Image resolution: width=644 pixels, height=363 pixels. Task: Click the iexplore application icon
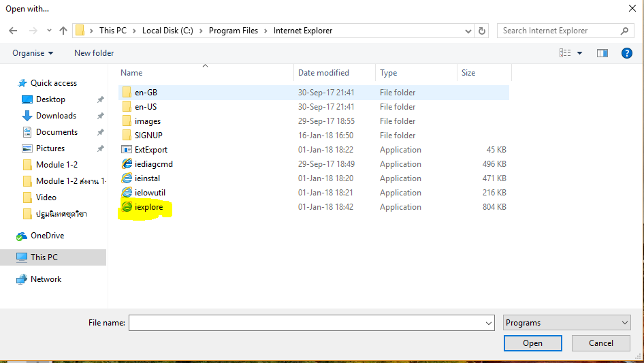point(127,207)
